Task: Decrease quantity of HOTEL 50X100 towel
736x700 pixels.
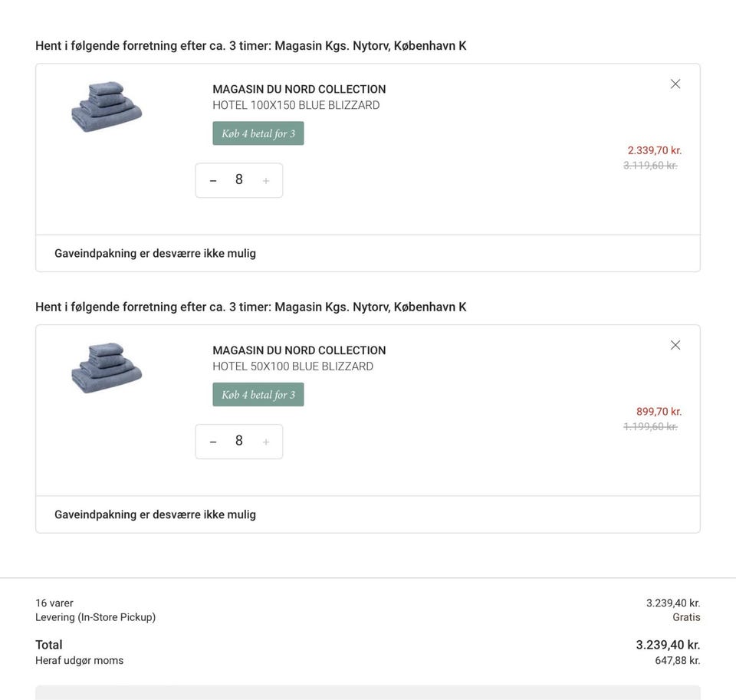Action: 213,442
